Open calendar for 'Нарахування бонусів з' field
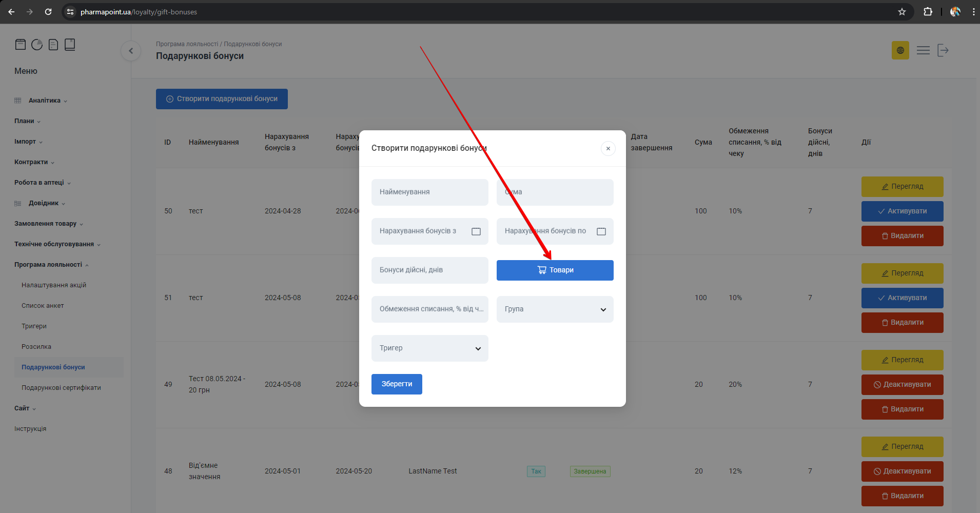The height and width of the screenshot is (513, 980). click(476, 231)
